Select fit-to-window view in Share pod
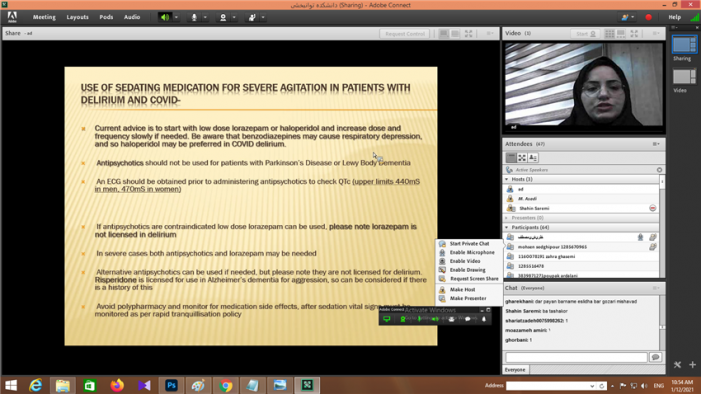 point(443,34)
